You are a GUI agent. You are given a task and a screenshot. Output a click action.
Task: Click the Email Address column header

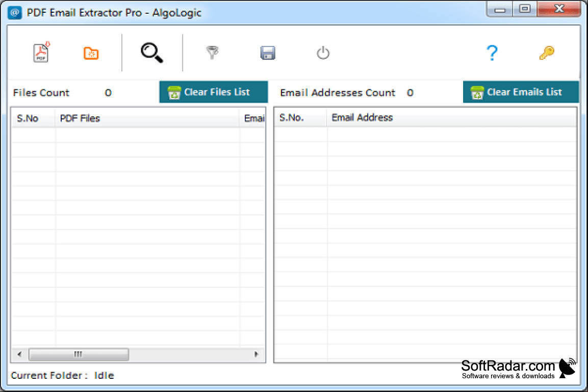(452, 118)
